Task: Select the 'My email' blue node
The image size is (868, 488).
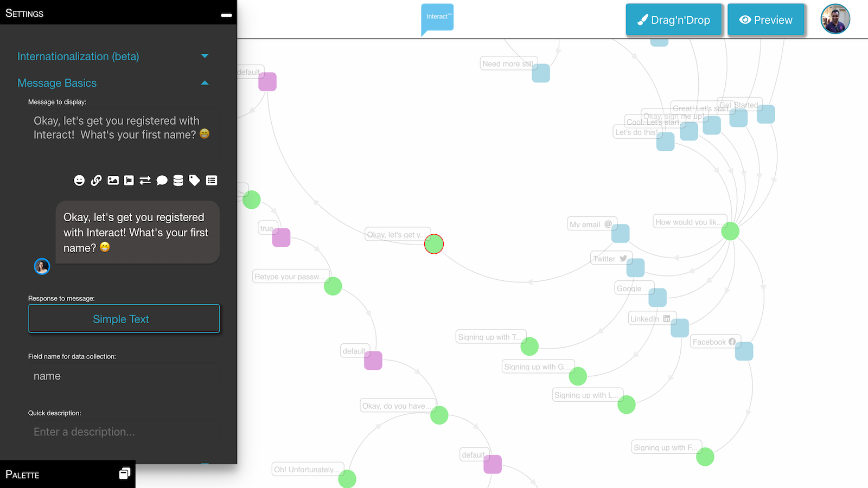Action: click(x=621, y=234)
